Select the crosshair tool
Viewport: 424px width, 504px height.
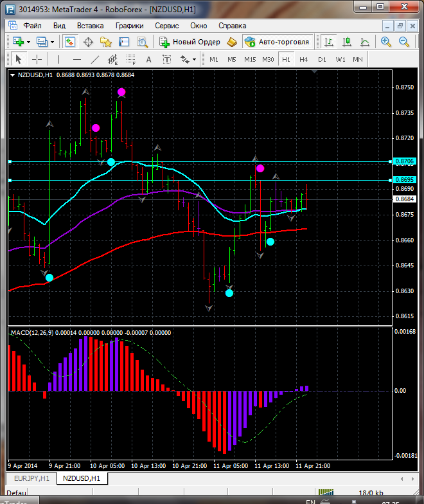click(37, 59)
